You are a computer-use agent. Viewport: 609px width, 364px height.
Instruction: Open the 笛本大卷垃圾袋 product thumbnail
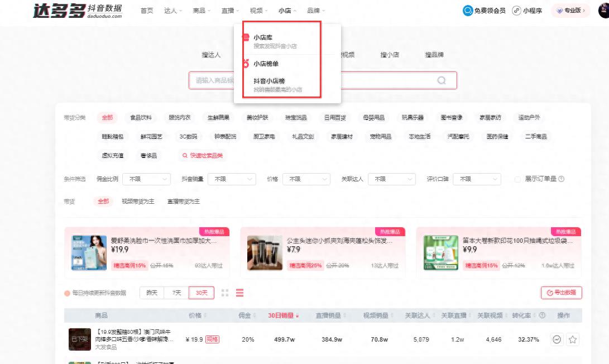coord(441,252)
